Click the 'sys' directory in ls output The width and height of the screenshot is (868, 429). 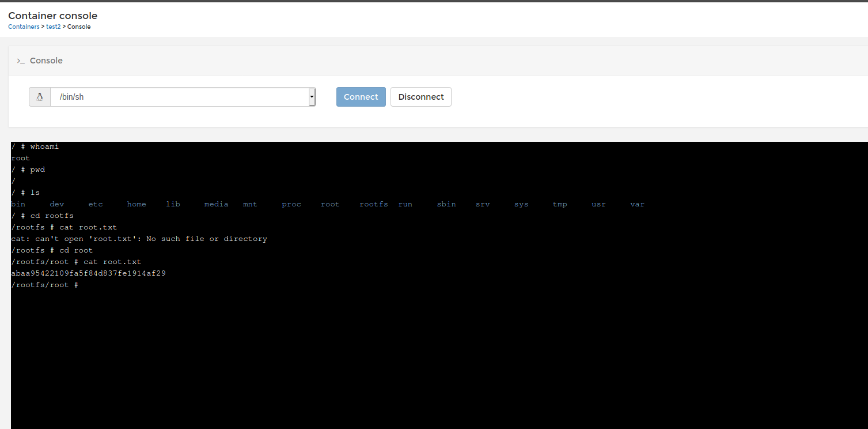(521, 204)
